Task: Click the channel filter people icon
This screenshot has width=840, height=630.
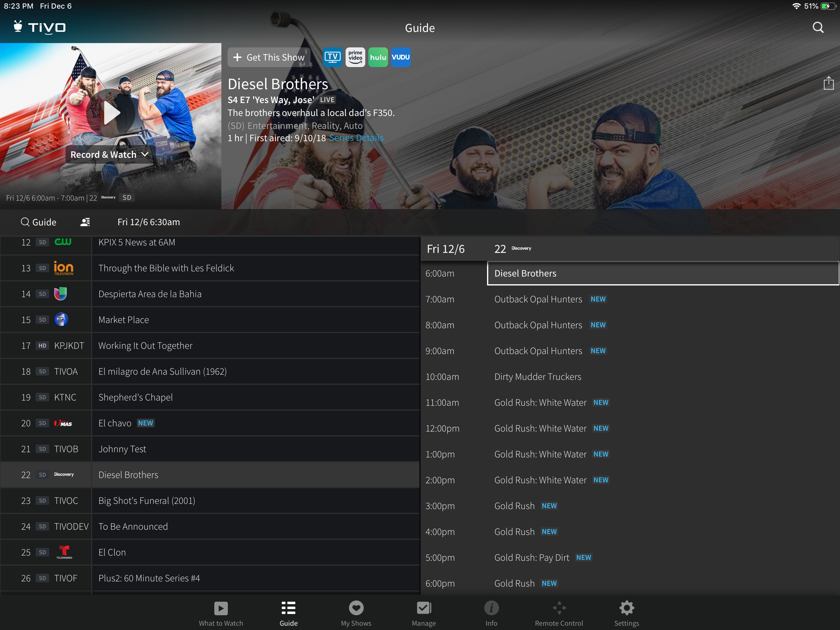Action: point(85,222)
